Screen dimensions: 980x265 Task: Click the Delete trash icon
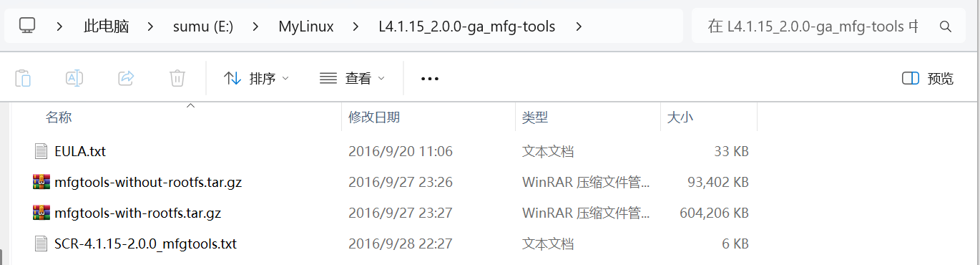point(177,78)
